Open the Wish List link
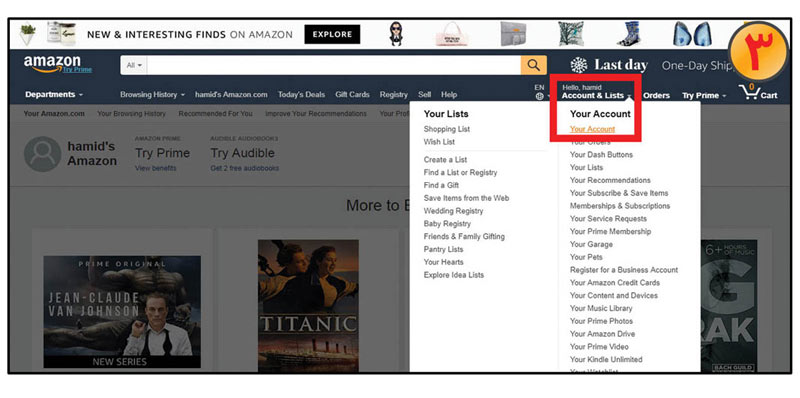Screen dimensions: 800x398 [x=439, y=142]
